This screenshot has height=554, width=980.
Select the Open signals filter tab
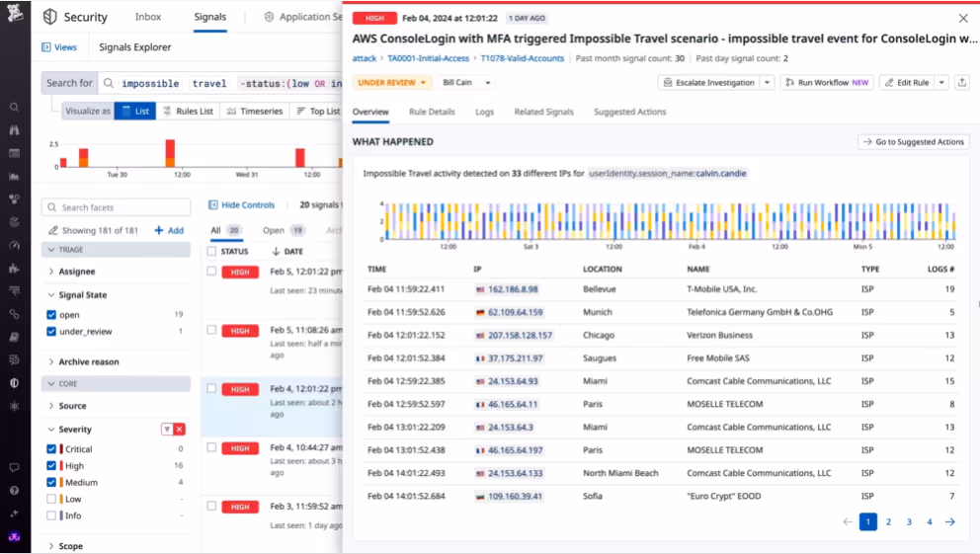pos(284,230)
